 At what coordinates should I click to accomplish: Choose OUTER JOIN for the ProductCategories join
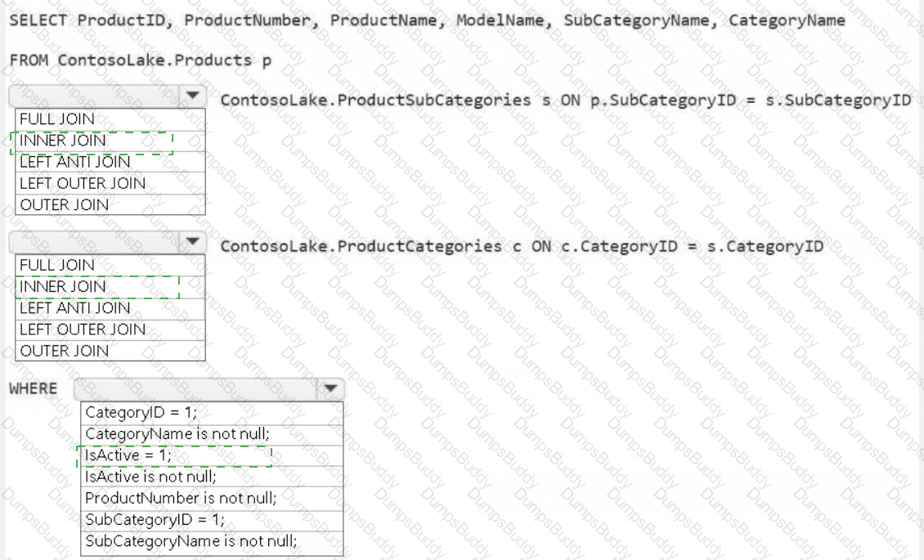64,351
